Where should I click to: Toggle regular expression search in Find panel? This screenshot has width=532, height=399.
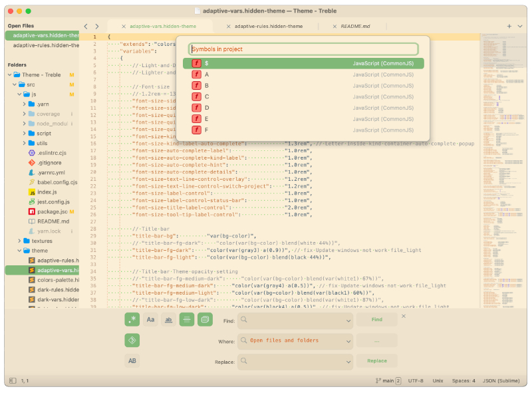click(x=132, y=320)
